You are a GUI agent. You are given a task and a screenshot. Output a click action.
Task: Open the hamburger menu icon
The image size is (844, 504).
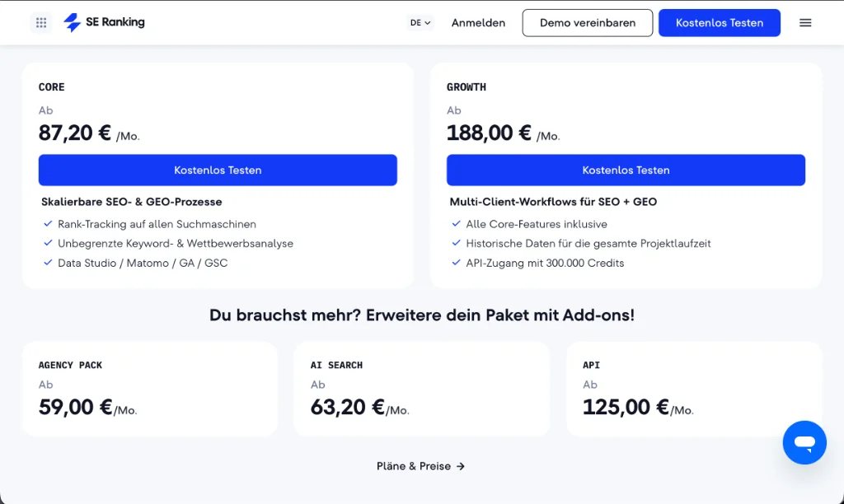[x=805, y=22]
